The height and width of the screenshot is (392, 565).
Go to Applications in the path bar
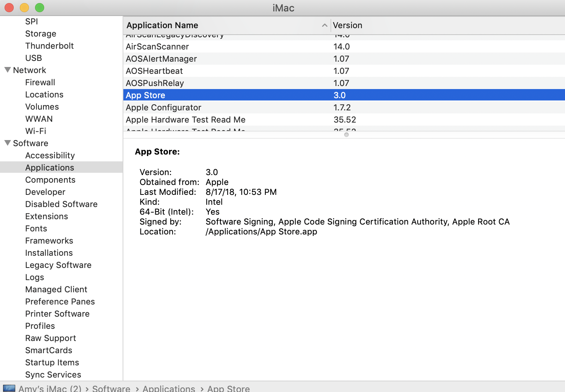[169, 388]
